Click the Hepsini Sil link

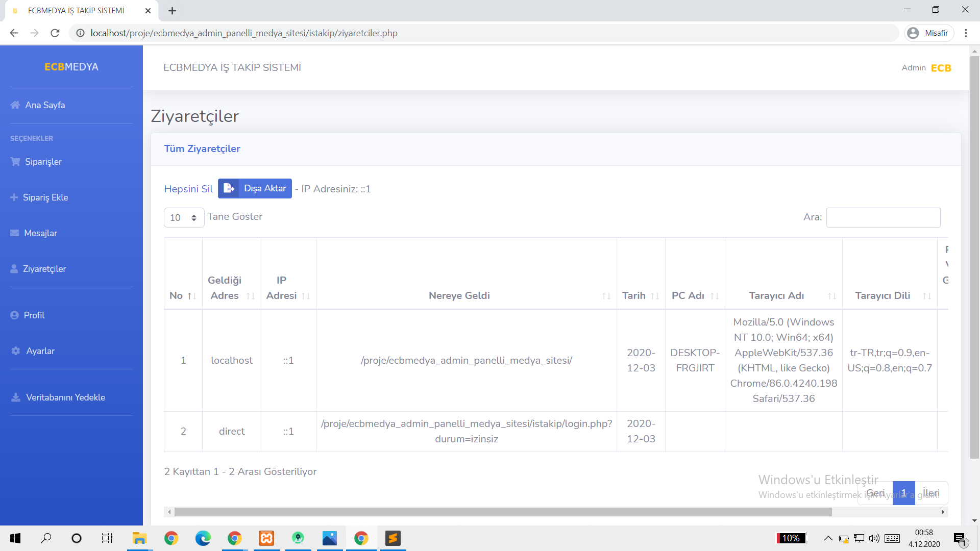pyautogui.click(x=188, y=189)
